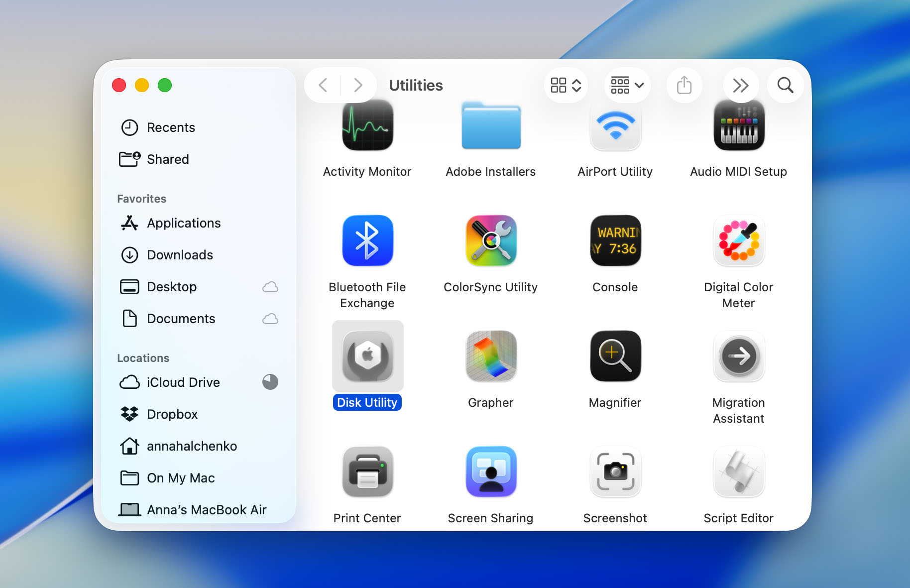Select the Magnifier app icon
Screen dimensions: 910x588
click(615, 356)
